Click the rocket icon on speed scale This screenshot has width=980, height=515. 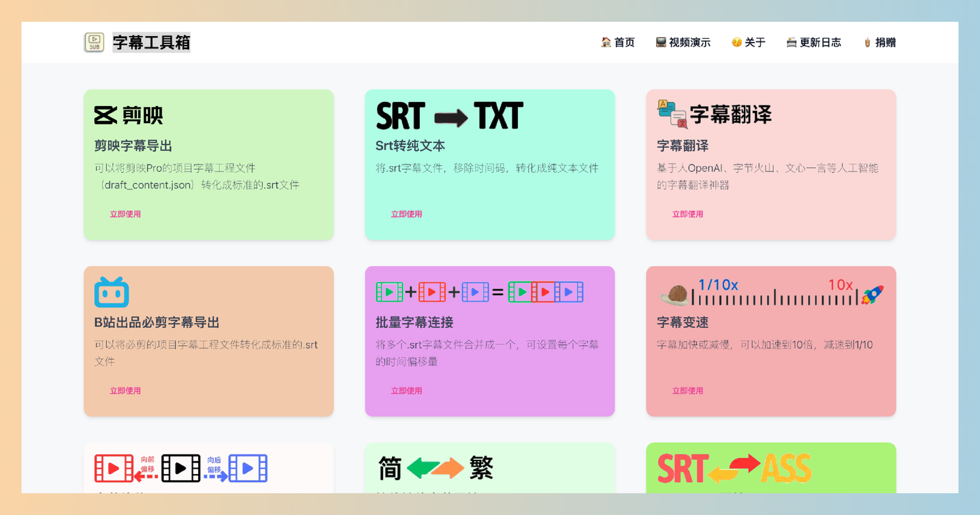click(x=872, y=295)
